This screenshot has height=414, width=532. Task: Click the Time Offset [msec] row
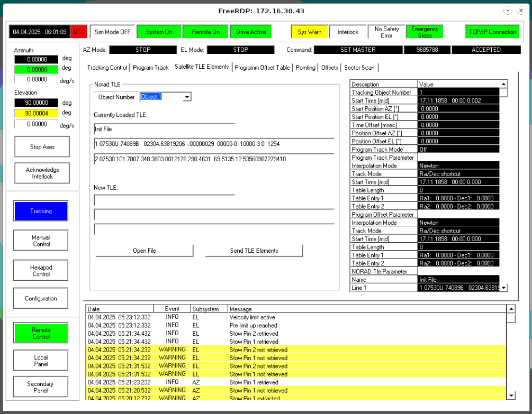(x=425, y=125)
